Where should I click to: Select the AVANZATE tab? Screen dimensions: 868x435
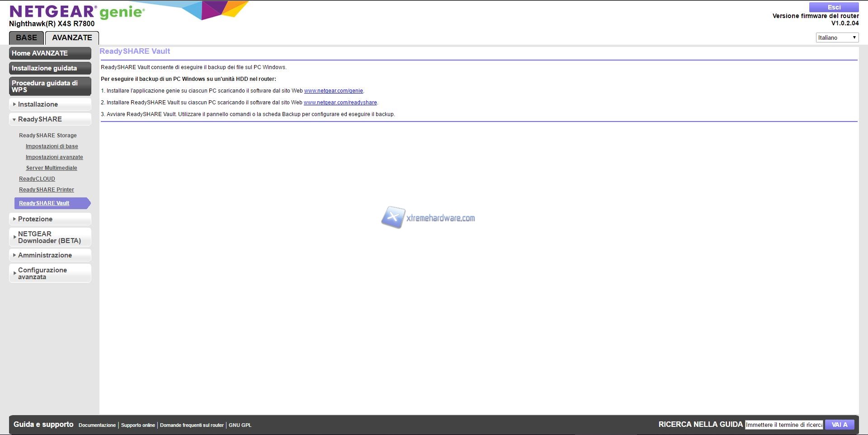(x=72, y=38)
